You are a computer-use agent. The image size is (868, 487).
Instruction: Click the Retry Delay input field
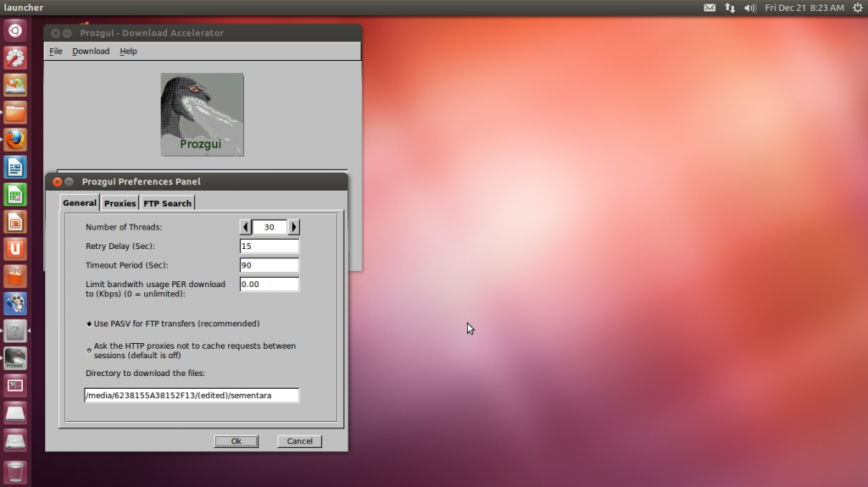click(x=270, y=246)
